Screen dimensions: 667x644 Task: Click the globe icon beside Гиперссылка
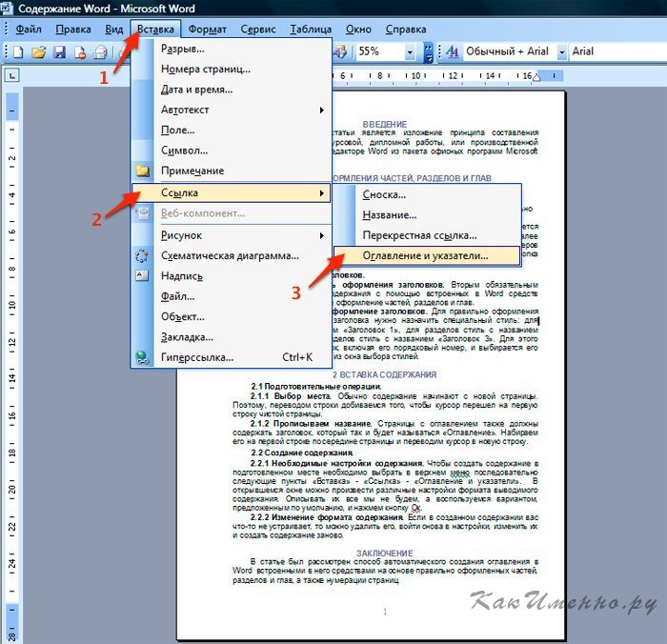coord(142,357)
